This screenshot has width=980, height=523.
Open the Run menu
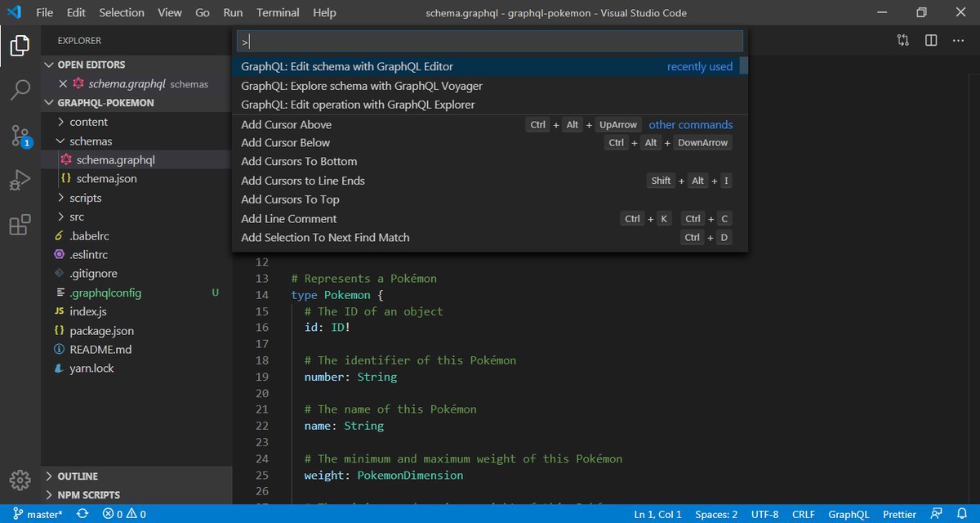(x=233, y=13)
